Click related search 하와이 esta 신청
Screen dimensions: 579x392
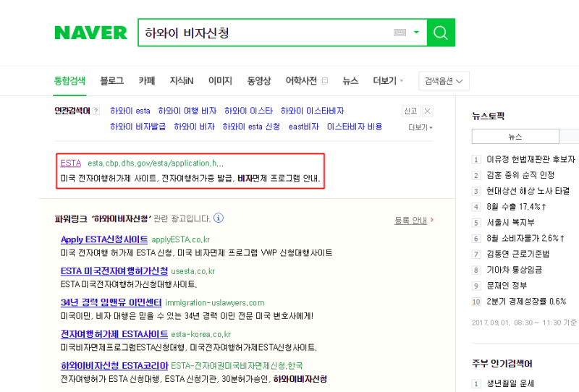pyautogui.click(x=251, y=127)
